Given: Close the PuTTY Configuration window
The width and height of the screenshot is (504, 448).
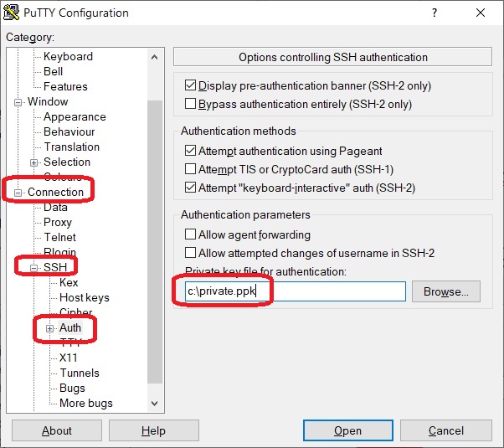Looking at the screenshot, I should (481, 13).
